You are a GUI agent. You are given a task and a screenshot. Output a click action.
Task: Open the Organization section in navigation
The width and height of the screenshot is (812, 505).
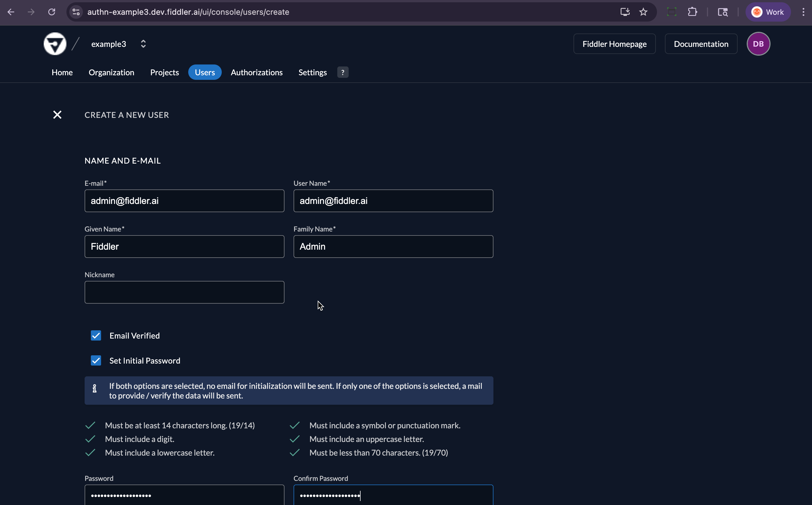point(111,72)
